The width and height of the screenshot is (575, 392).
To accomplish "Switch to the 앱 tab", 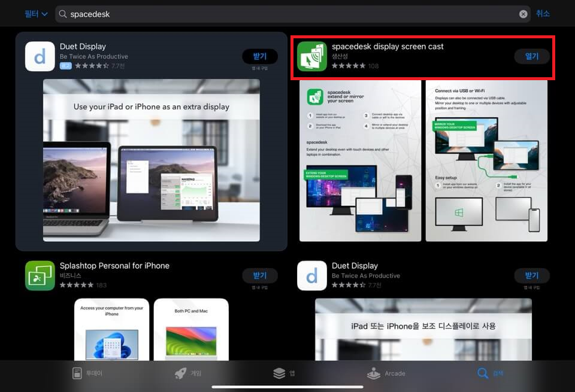I will click(x=284, y=373).
